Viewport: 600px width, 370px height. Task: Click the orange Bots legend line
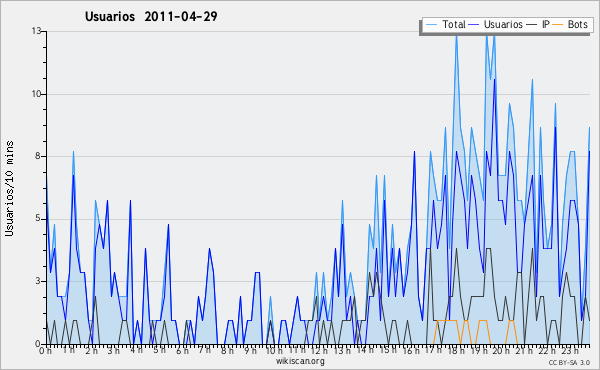coord(558,25)
